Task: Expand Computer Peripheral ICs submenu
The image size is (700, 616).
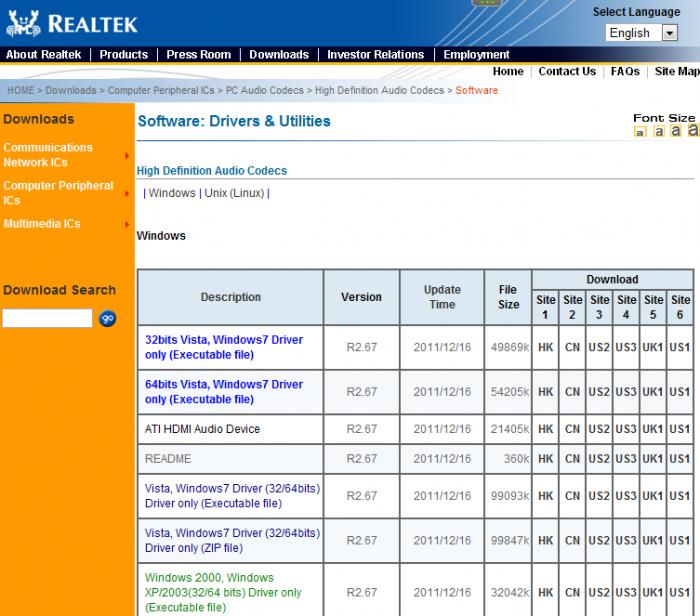Action: pos(127,193)
